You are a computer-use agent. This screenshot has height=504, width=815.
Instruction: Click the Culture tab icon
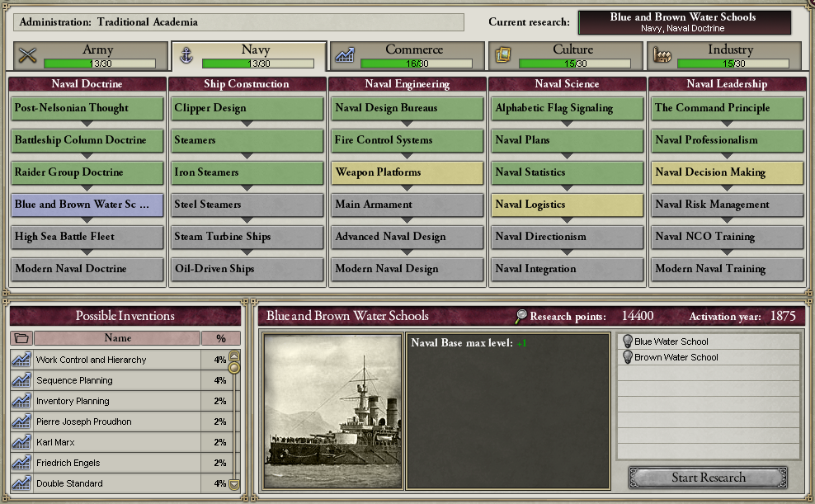(502, 55)
